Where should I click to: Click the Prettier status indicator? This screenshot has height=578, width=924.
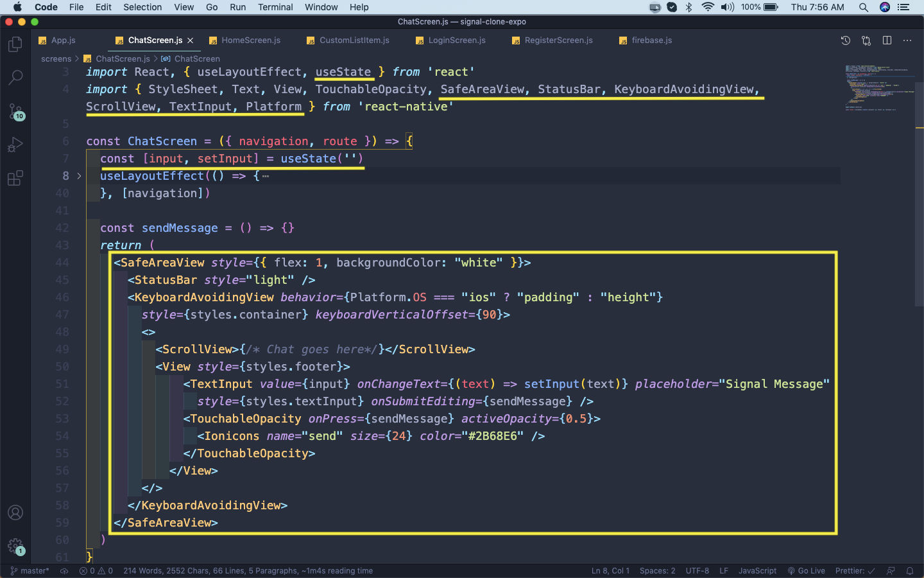point(855,571)
